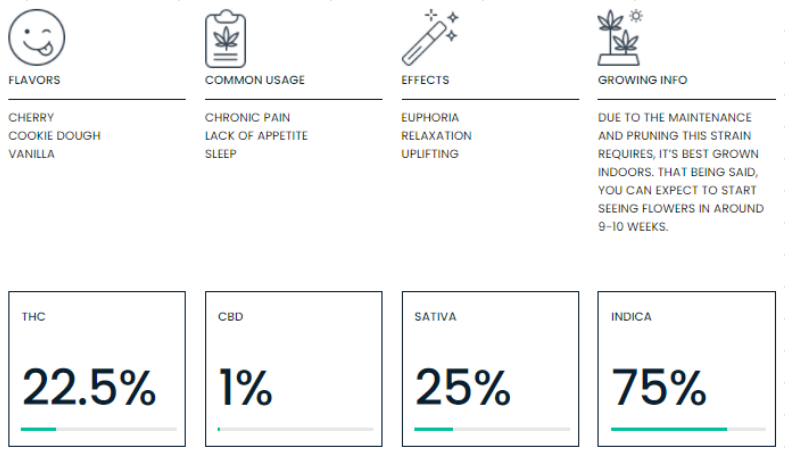This screenshot has width=785, height=455.
Task: Click the Euphoria effect entry
Action: 430,118
